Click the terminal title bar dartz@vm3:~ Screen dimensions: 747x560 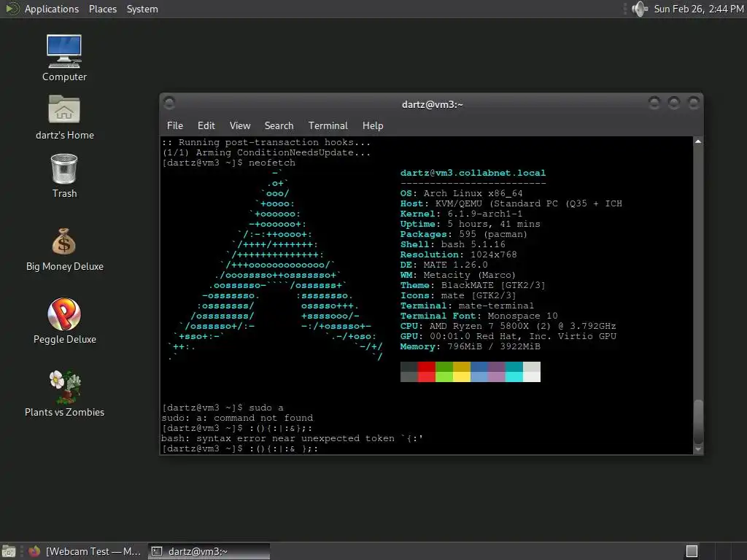[x=432, y=104]
